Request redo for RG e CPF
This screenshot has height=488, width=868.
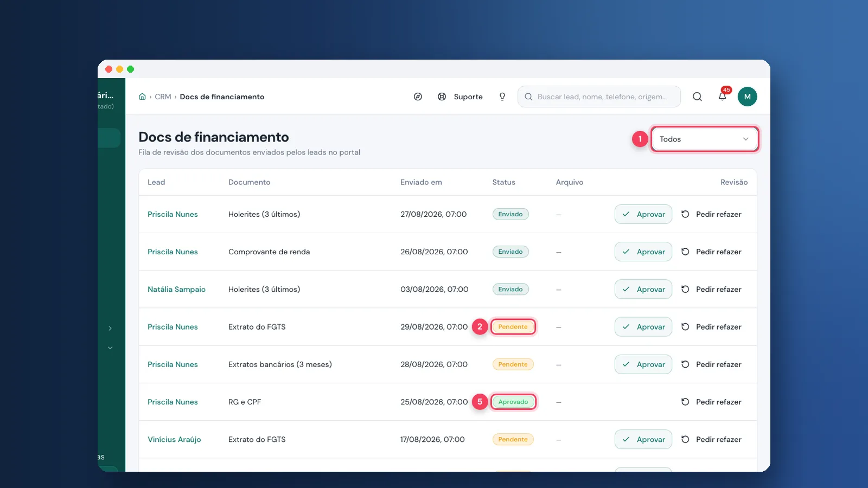(711, 402)
